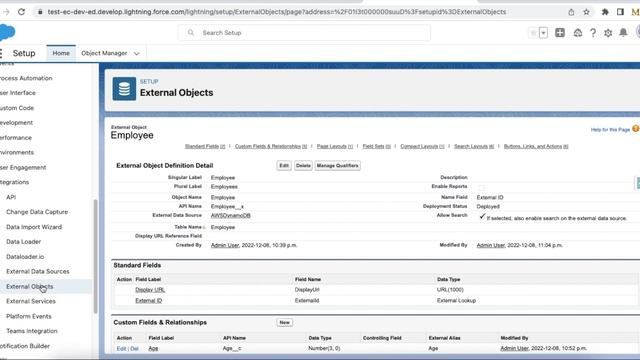Click the sidebar scrollbar

pyautogui.click(x=96, y=256)
